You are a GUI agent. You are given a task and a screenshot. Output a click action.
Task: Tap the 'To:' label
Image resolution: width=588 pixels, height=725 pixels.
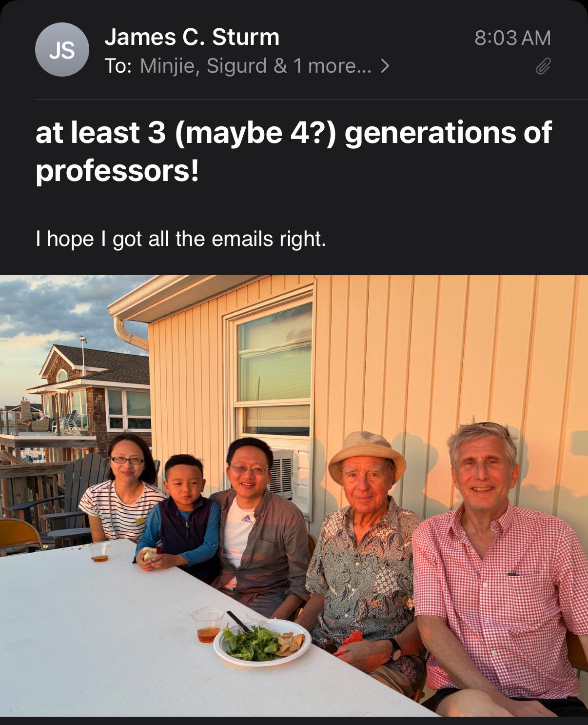pos(118,66)
